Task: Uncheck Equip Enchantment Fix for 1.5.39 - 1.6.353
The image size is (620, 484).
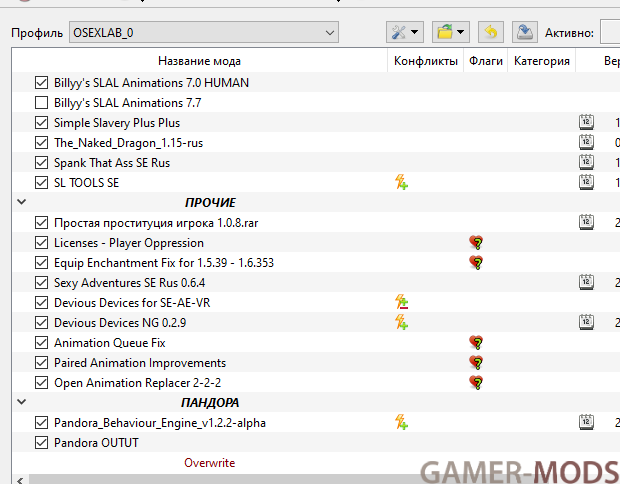Action: point(41,263)
